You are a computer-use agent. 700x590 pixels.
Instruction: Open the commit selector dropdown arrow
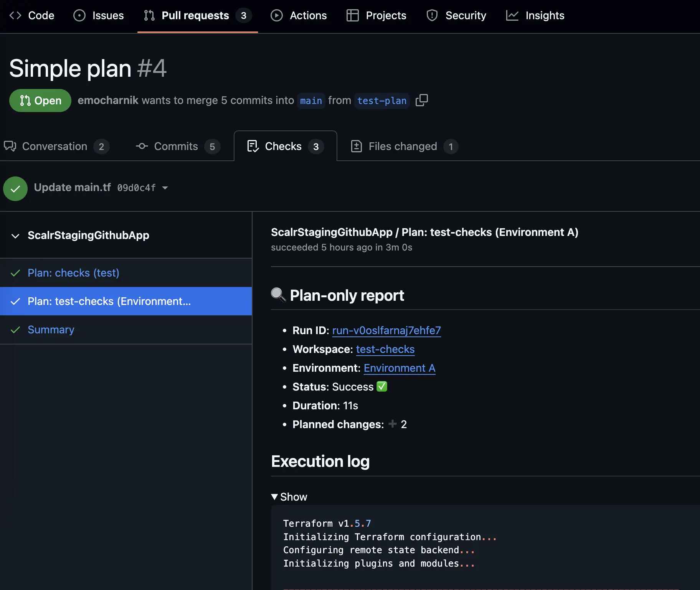click(165, 188)
